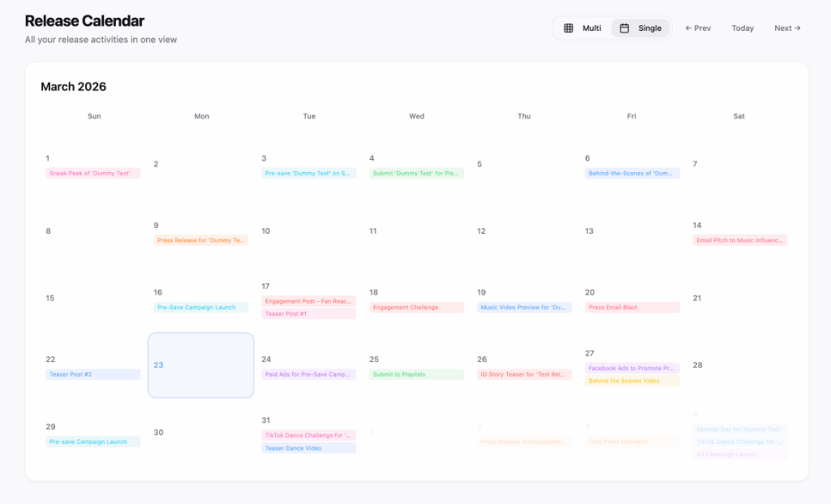Open the "Sneak Peek of 'Dummy Test'" event
Image resolution: width=831 pixels, height=504 pixels.
[93, 174]
